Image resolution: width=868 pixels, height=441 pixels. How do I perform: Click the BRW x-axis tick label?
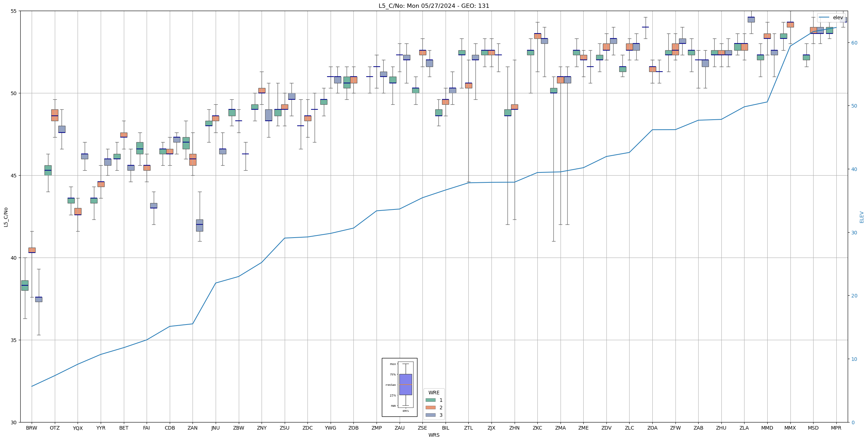(x=32, y=428)
